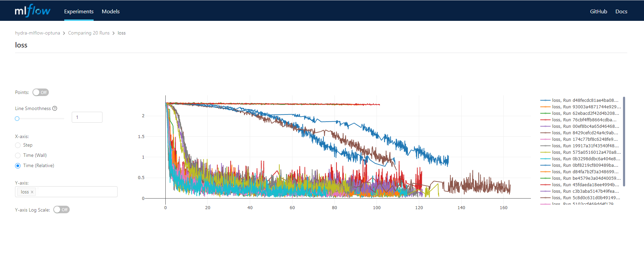Toggle legend trace Run 93003a4871744e929
The width and height of the screenshot is (644, 271).
[580, 107]
